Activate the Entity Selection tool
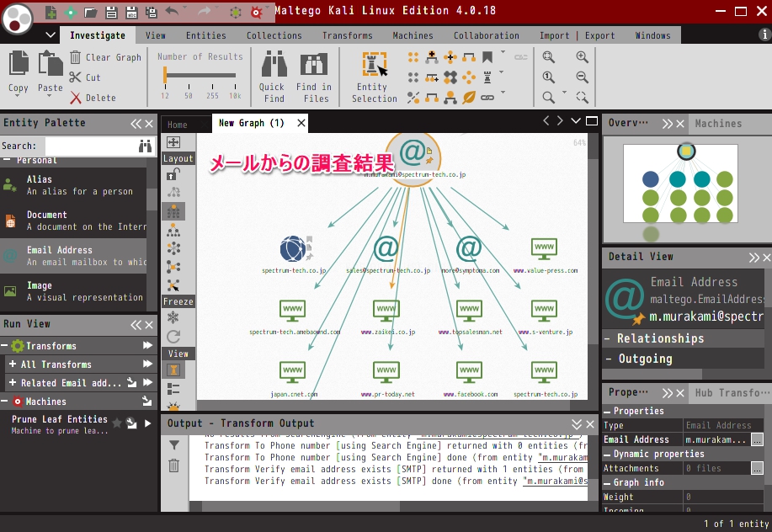 pyautogui.click(x=374, y=66)
